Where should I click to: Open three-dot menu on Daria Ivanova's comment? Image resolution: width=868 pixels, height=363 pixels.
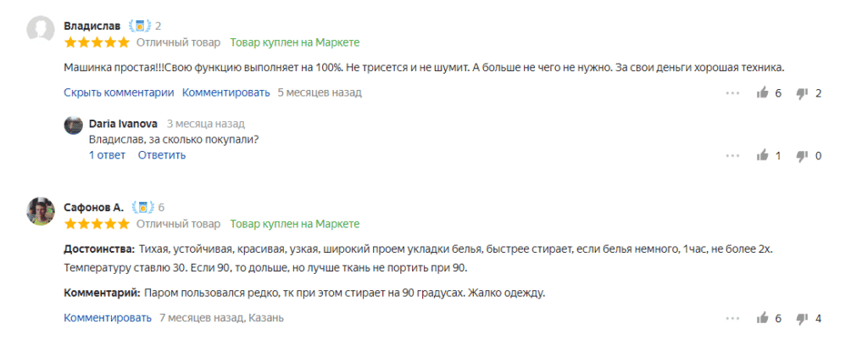point(732,156)
